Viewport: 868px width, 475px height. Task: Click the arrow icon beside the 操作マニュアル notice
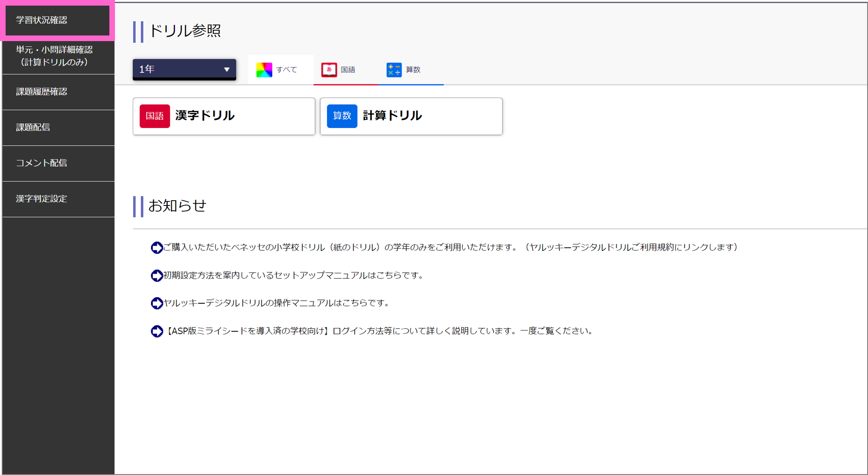pyautogui.click(x=156, y=303)
